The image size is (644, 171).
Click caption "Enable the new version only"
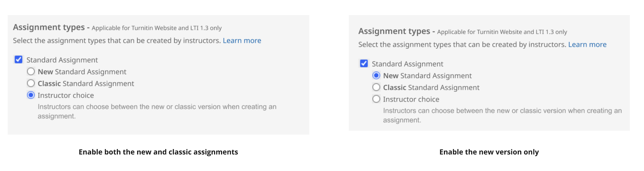pyautogui.click(x=489, y=152)
